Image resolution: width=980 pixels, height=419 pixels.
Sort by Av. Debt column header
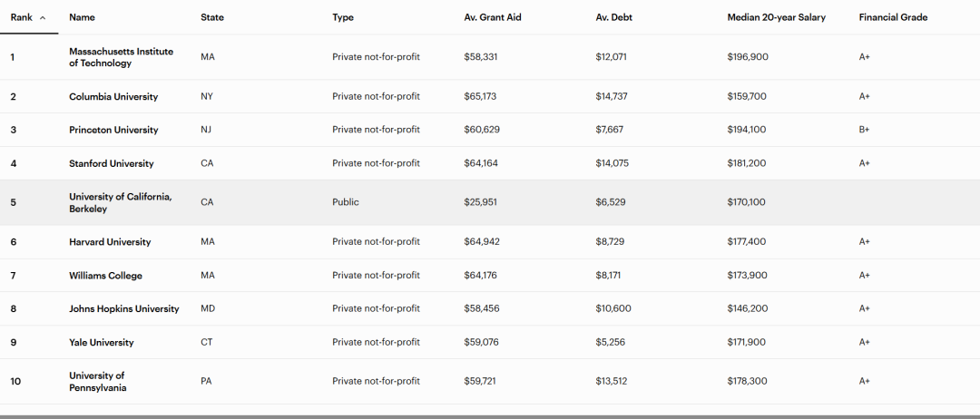coord(615,17)
